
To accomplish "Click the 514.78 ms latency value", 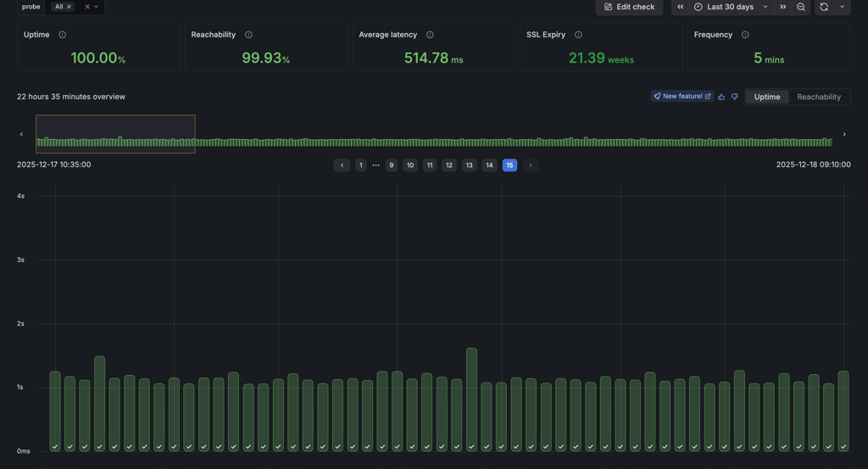I will click(433, 58).
